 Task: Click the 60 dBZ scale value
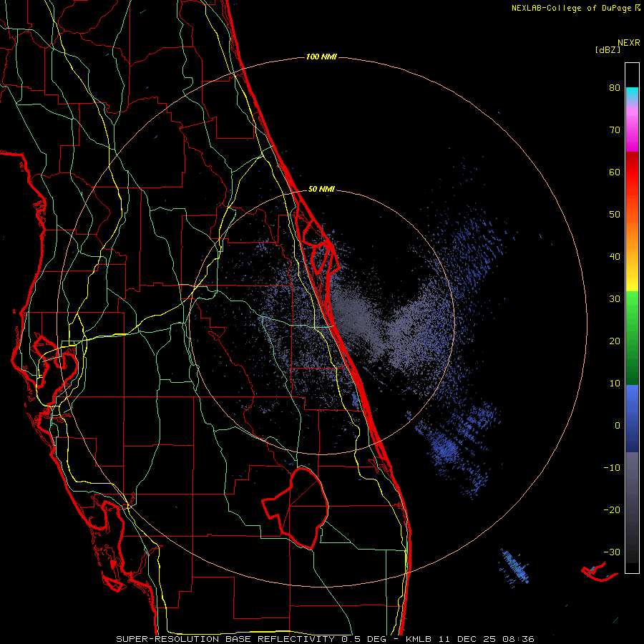point(615,172)
